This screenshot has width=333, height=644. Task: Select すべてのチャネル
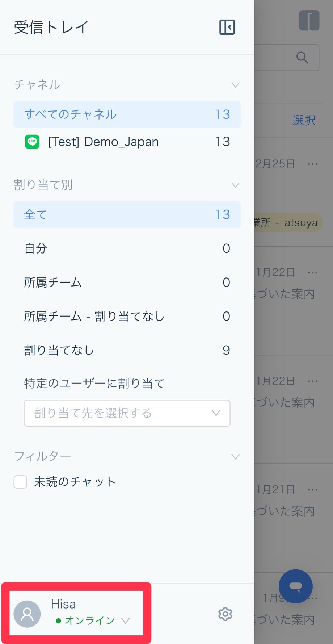(127, 114)
